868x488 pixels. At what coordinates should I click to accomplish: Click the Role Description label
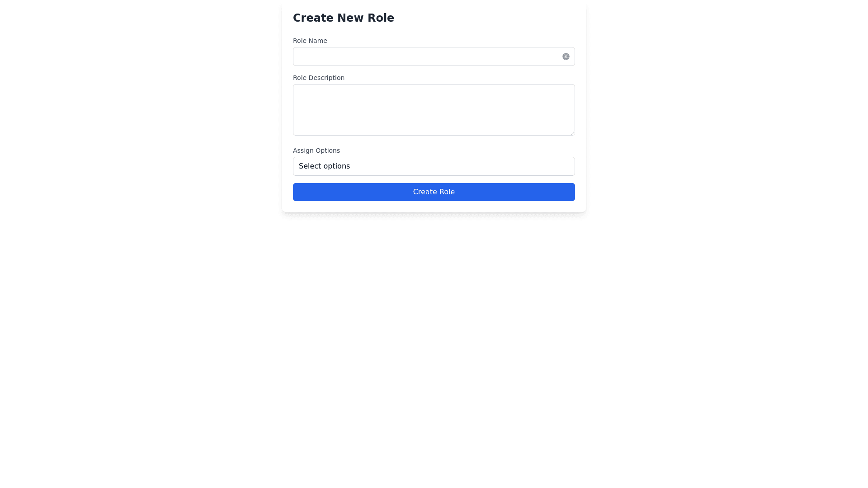(318, 78)
